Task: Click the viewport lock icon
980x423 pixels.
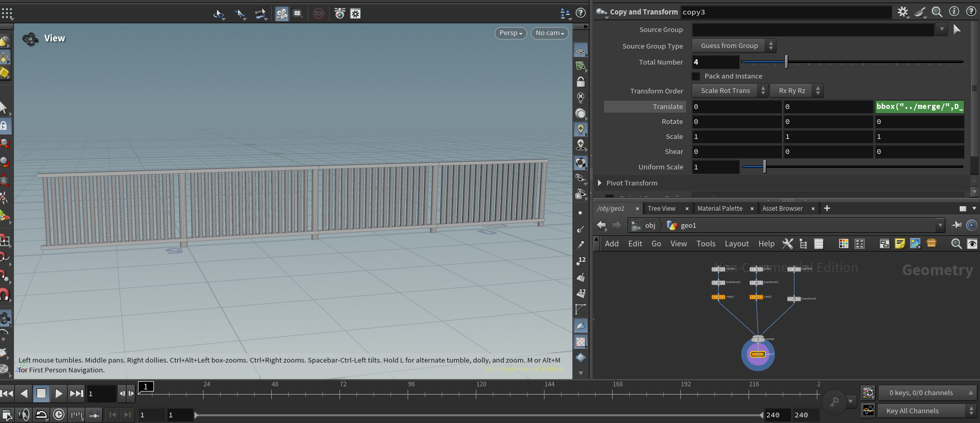Action: click(x=581, y=82)
